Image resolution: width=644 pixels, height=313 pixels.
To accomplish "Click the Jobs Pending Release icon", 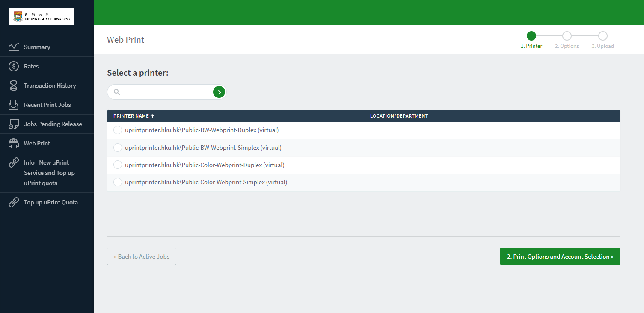I will point(14,124).
